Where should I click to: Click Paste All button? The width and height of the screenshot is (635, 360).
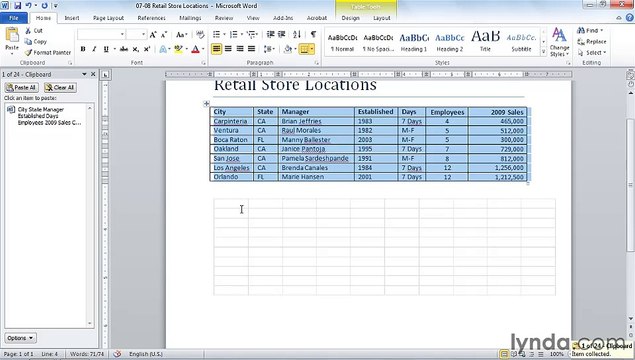point(21,87)
